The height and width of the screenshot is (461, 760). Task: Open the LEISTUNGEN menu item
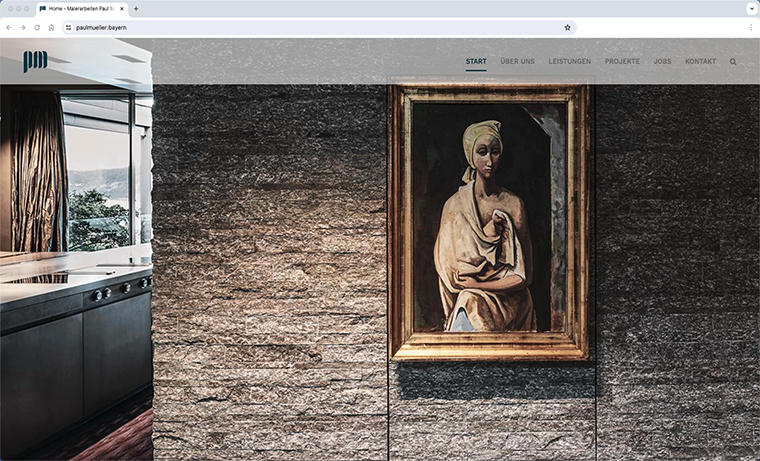570,62
